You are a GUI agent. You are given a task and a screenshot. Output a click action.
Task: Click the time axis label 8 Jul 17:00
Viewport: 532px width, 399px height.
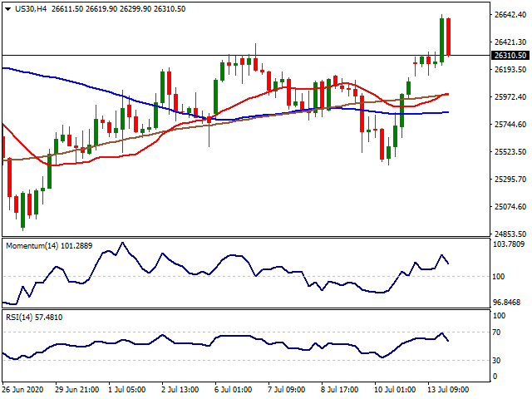coord(339,390)
